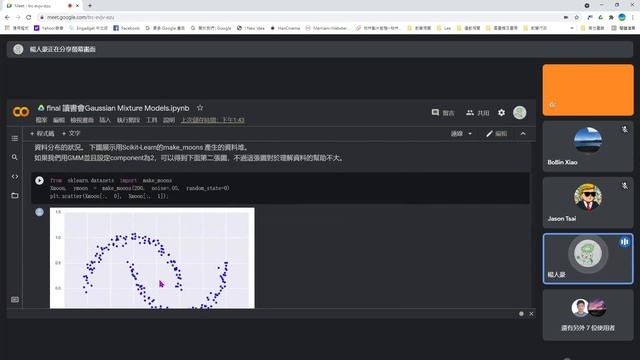Star the Gaussian Mixture Models notebook
Screen dimensions: 640x360
pyautogui.click(x=200, y=108)
